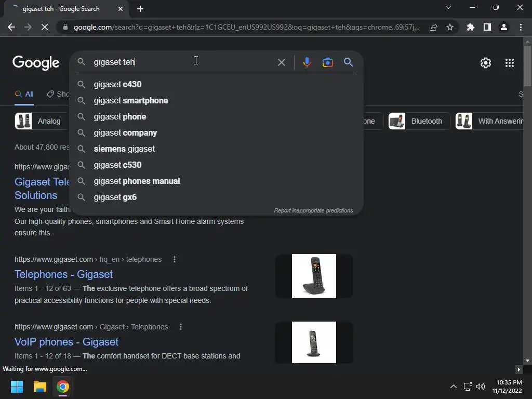Close the gigaset teh tab
This screenshot has width=532, height=399.
click(x=121, y=9)
